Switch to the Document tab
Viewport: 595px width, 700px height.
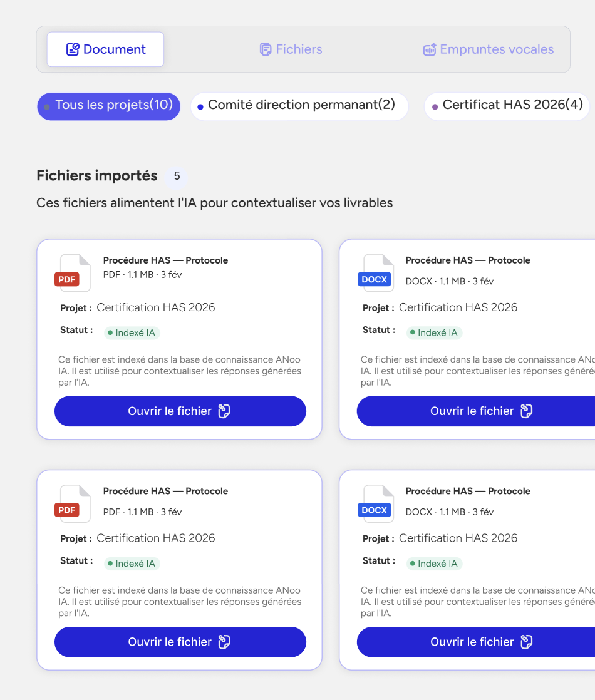(105, 49)
